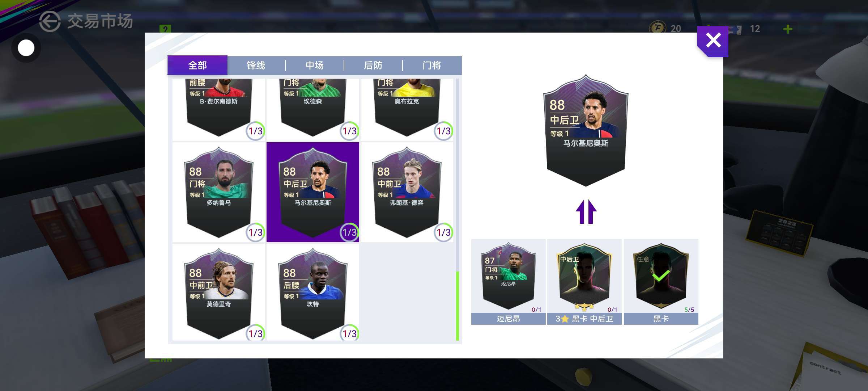Viewport: 868px width, 391px height.
Task: Click the back arrow beside 交易市场
Action: (50, 21)
